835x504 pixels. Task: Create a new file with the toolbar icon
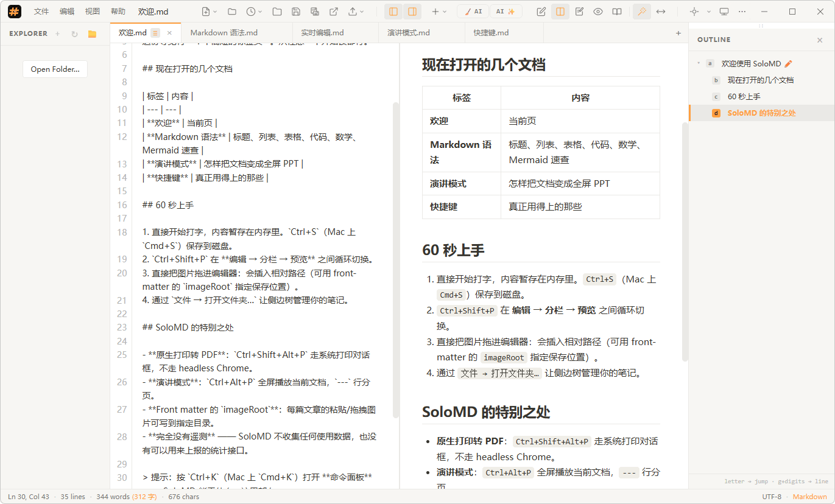click(206, 12)
